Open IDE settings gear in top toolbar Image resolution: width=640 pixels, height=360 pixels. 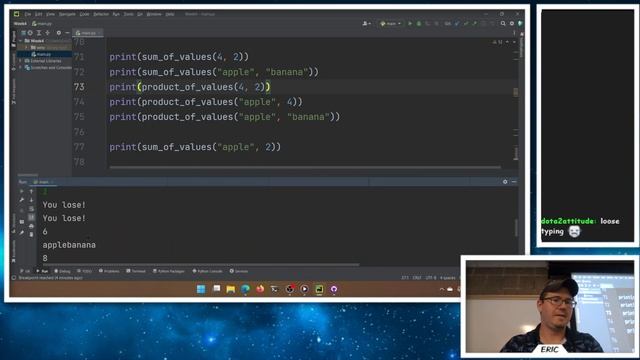511,24
